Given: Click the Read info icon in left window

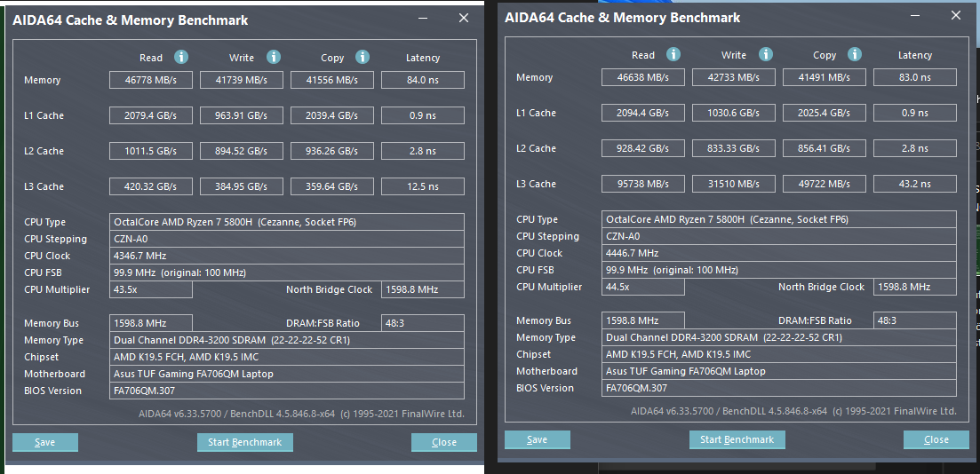Looking at the screenshot, I should (x=181, y=58).
